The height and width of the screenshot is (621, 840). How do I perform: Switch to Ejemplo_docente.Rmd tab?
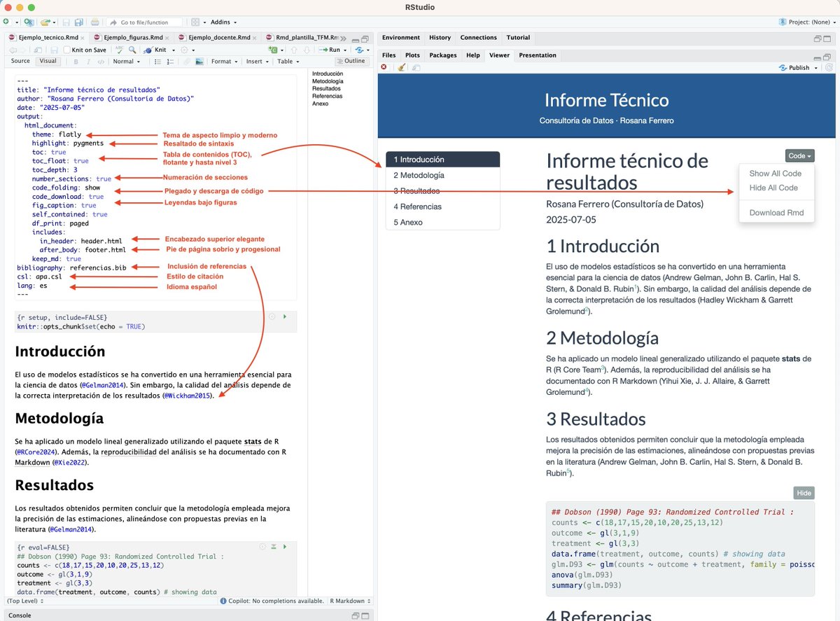point(218,38)
